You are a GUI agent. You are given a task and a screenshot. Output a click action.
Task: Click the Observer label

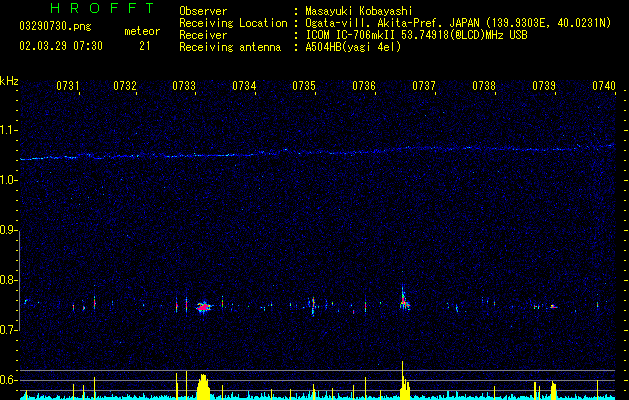[x=203, y=11]
